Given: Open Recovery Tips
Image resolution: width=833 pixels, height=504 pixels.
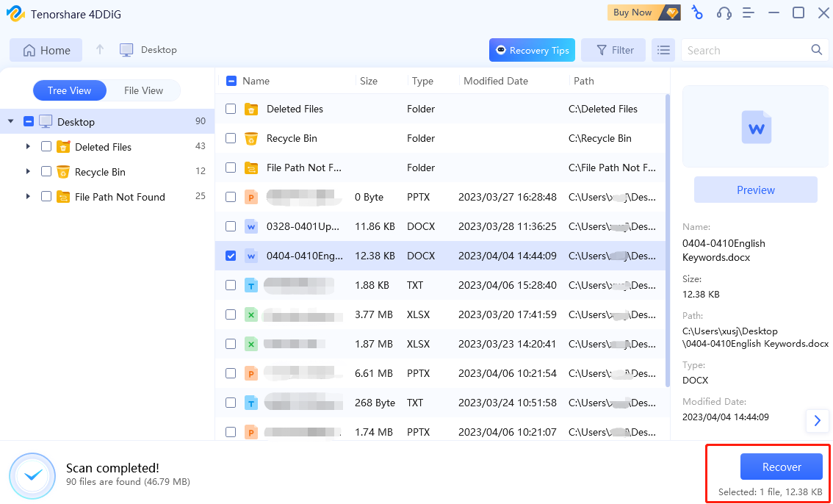Looking at the screenshot, I should tap(532, 50).
